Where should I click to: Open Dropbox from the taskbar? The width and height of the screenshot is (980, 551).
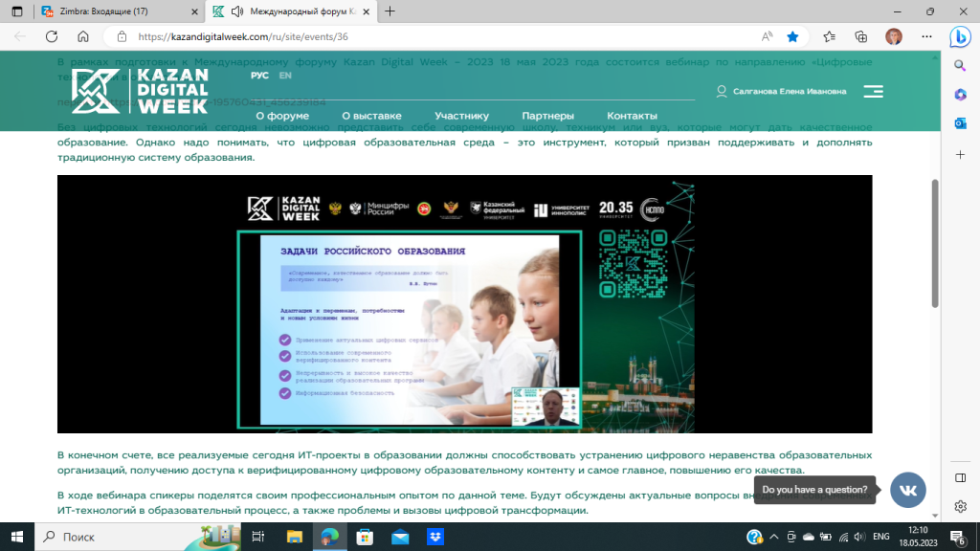click(435, 537)
